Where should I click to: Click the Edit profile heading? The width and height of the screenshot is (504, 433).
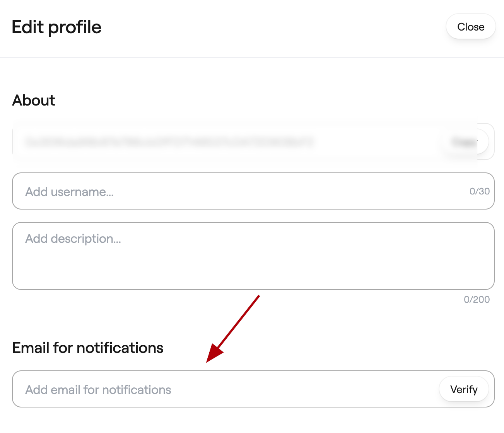(56, 27)
